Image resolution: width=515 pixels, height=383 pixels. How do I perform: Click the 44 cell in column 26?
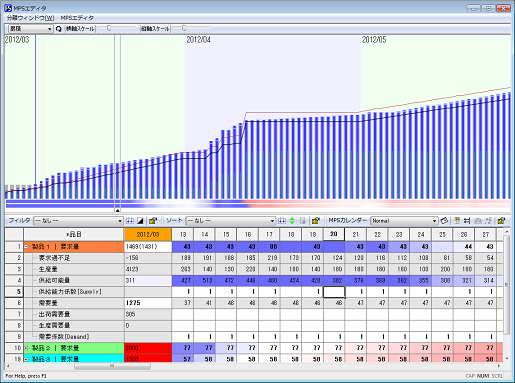click(464, 247)
